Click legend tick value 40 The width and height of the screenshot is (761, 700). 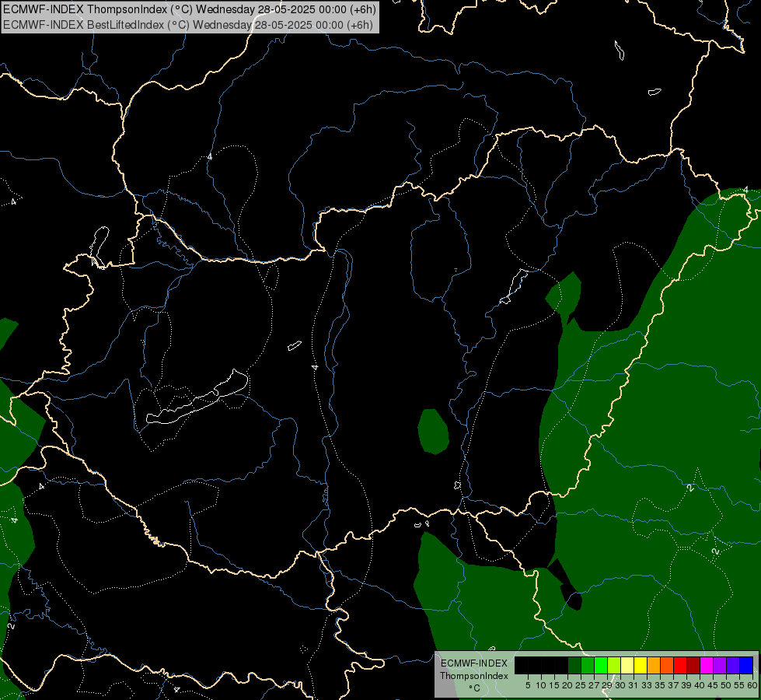tap(700, 685)
